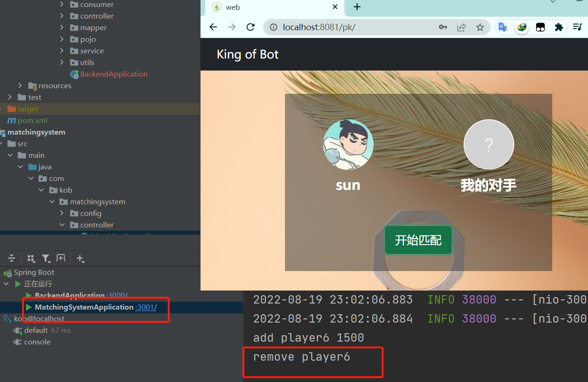The width and height of the screenshot is (588, 382).
Task: Open a new browser tab
Action: tap(357, 7)
